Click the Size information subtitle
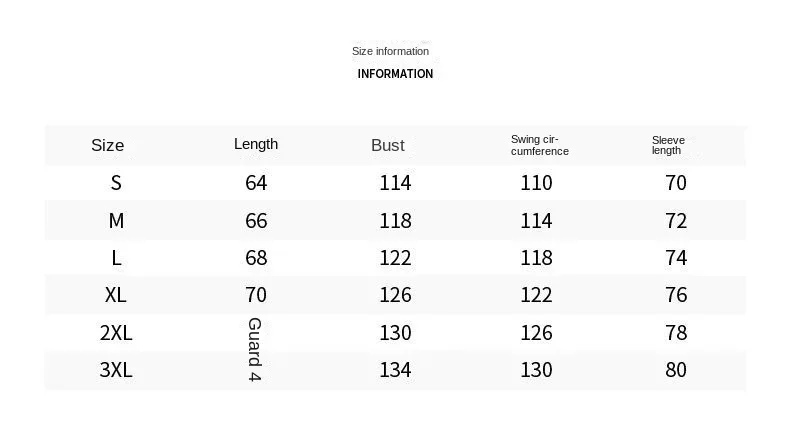This screenshot has width=790, height=430. click(390, 51)
